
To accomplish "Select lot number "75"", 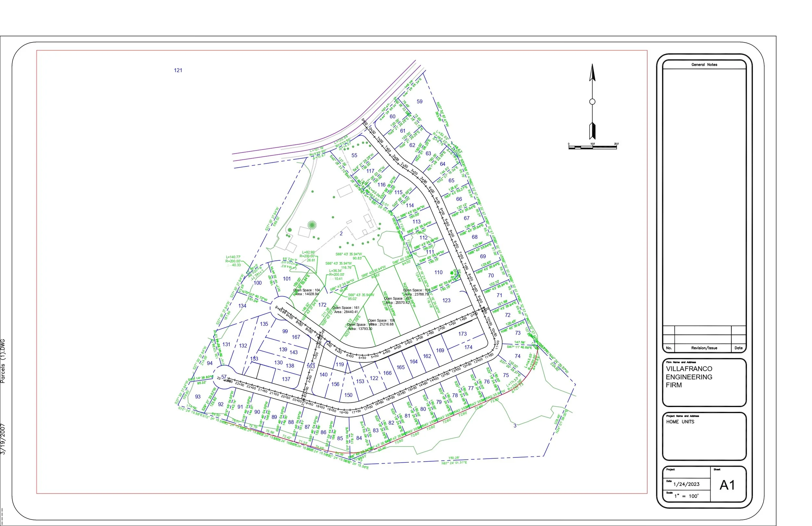I will click(x=506, y=375).
